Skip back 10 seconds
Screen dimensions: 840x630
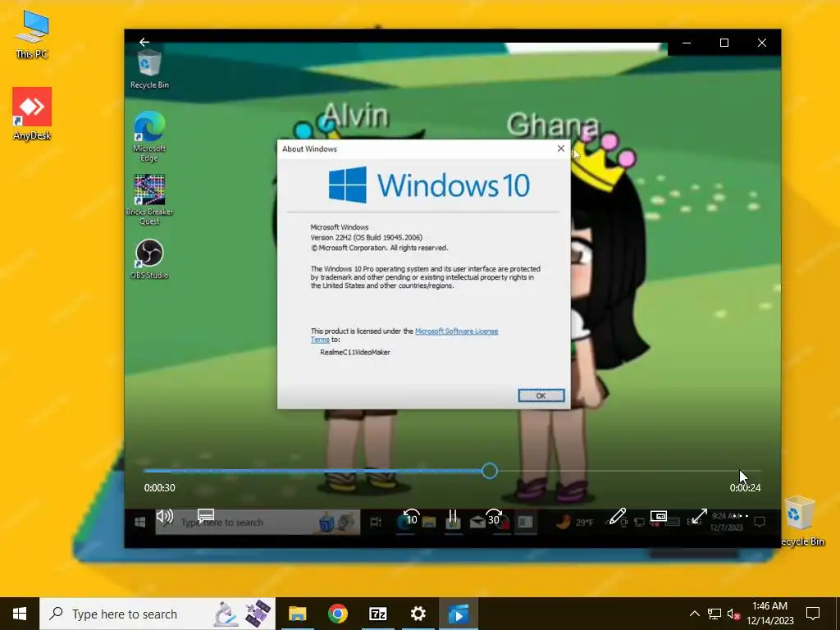coord(411,518)
